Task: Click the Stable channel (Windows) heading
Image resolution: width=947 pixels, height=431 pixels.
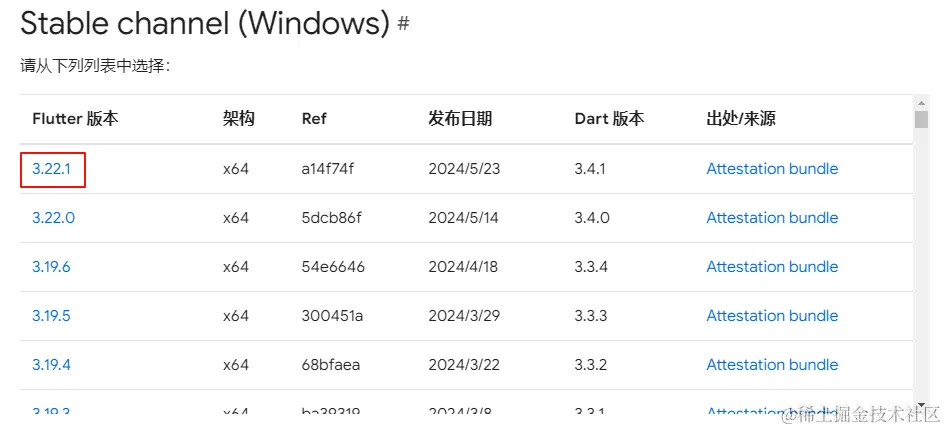Action: click(x=204, y=24)
